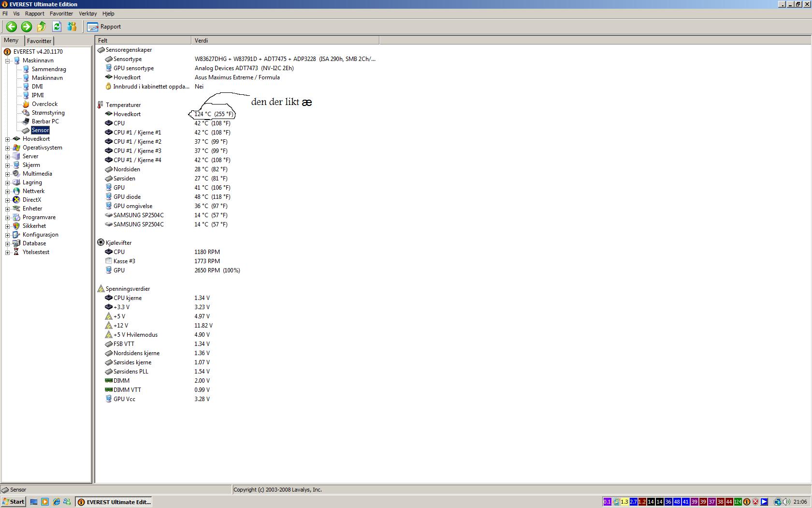Expand the Lagring tree node
This screenshot has height=508, width=812.
(x=8, y=183)
